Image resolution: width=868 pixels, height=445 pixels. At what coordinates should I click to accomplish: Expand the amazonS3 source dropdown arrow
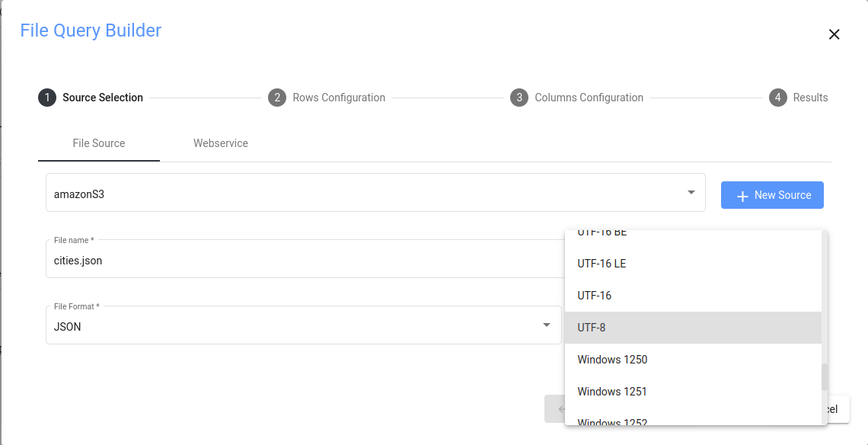[x=691, y=192]
